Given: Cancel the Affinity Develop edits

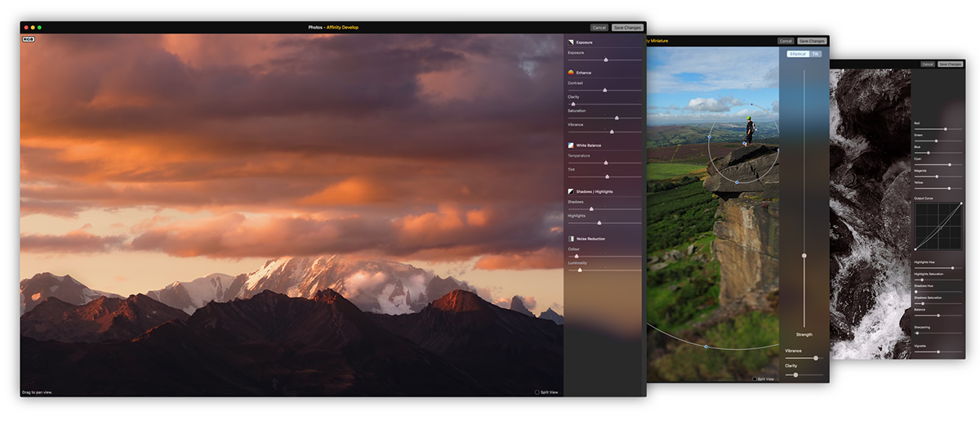Looking at the screenshot, I should 599,27.
